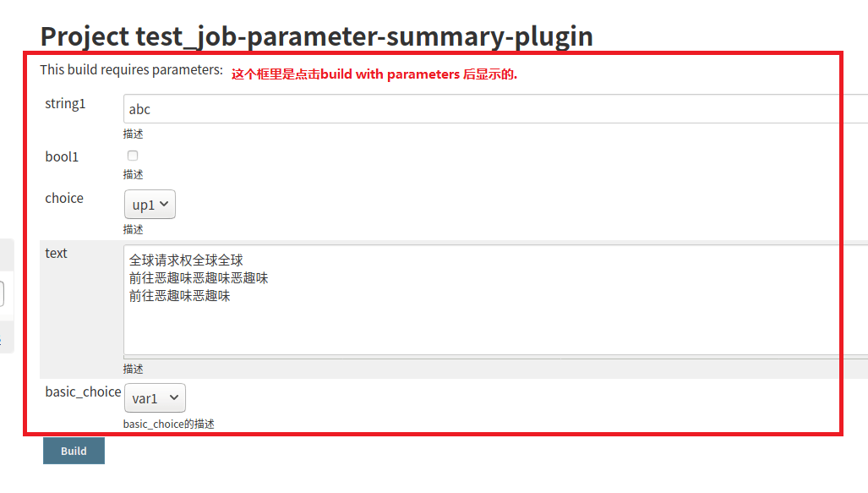Click the "This build requires parameters:" text
The height and width of the screenshot is (493, 868).
(131, 69)
